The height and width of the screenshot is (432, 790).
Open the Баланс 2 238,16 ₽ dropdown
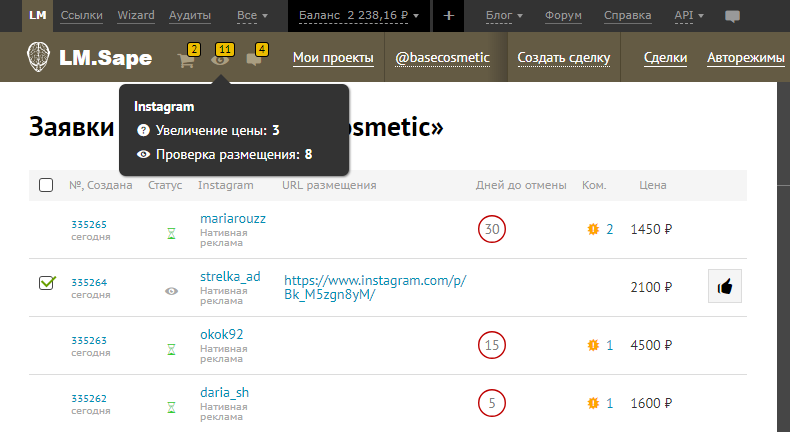point(359,16)
